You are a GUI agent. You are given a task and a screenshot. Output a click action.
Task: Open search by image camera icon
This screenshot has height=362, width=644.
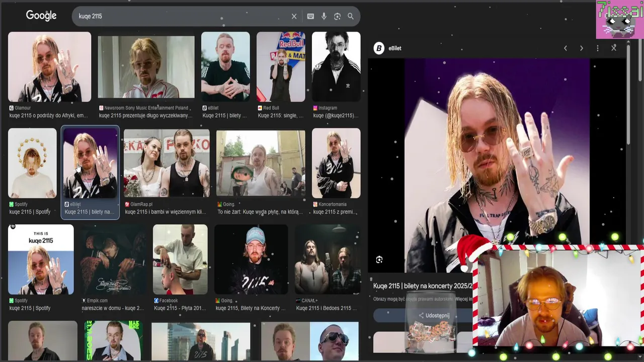(337, 16)
